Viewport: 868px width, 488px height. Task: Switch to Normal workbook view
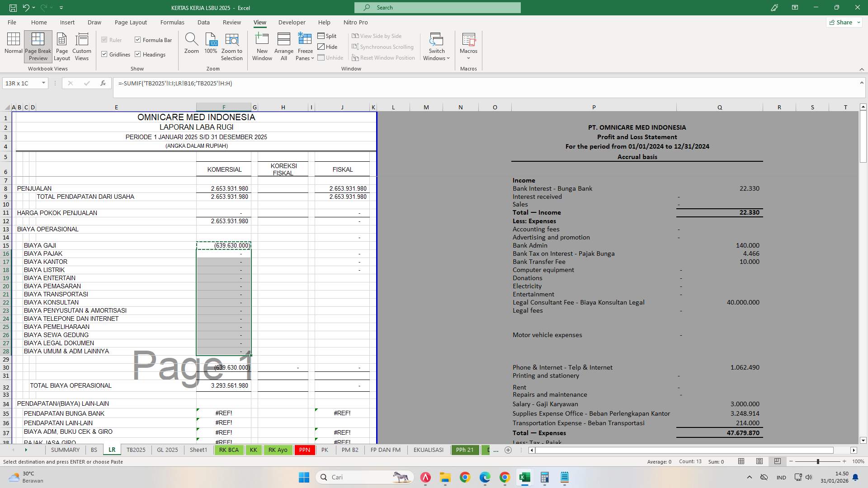point(13,45)
